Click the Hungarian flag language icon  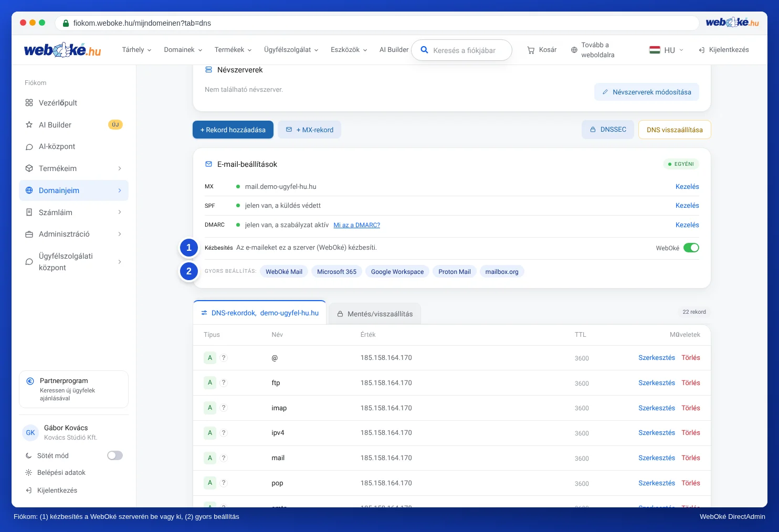pyautogui.click(x=655, y=50)
